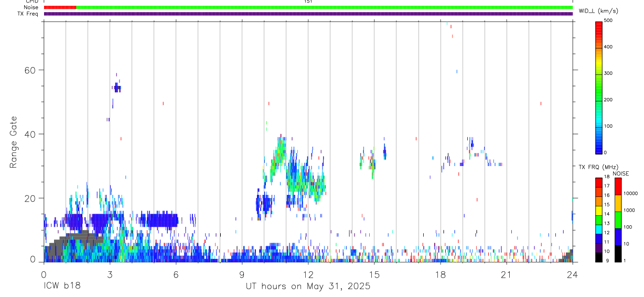Select the "ICW b18" radar beam label
The width and height of the screenshot is (644, 297).
62,286
